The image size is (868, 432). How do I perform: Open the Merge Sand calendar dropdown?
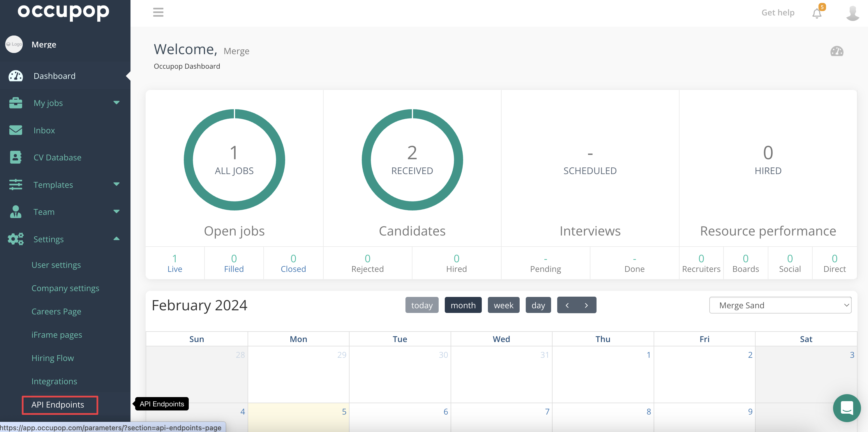780,305
